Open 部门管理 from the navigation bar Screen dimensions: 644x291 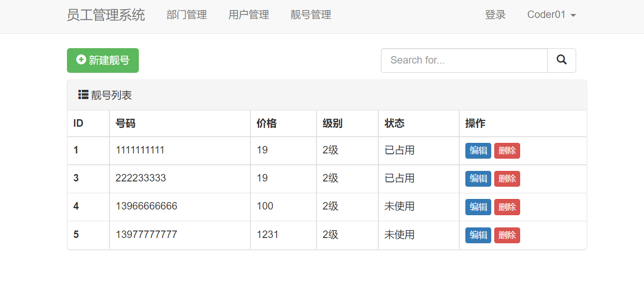coord(186,14)
